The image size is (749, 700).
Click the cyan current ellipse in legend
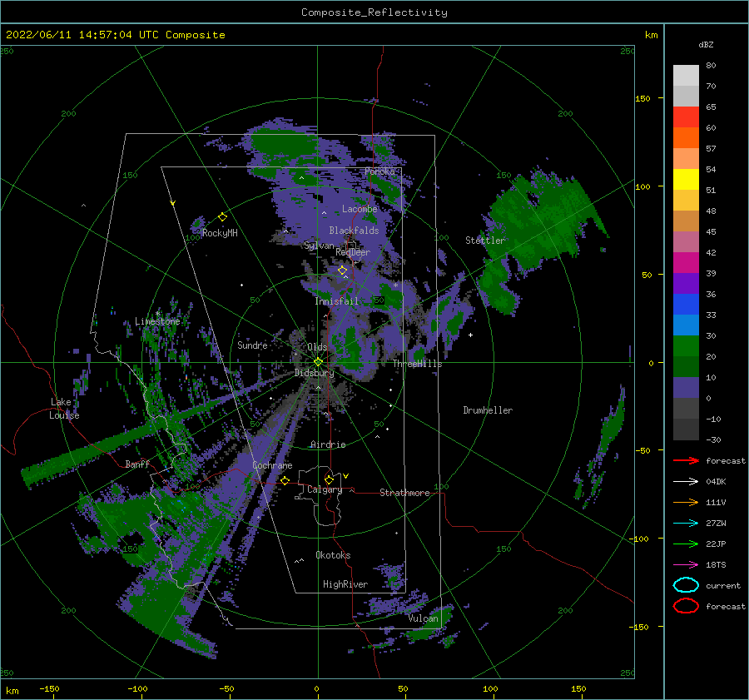[x=686, y=585]
